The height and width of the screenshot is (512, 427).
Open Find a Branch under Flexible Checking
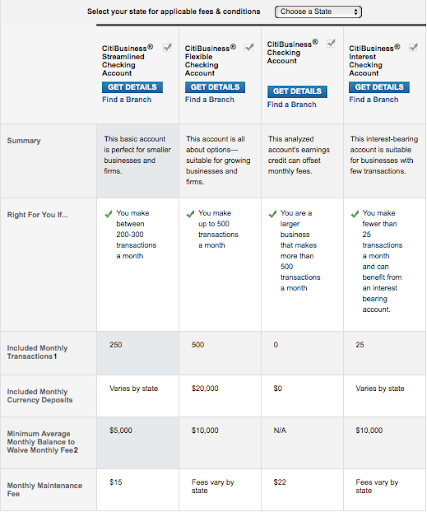(x=210, y=100)
